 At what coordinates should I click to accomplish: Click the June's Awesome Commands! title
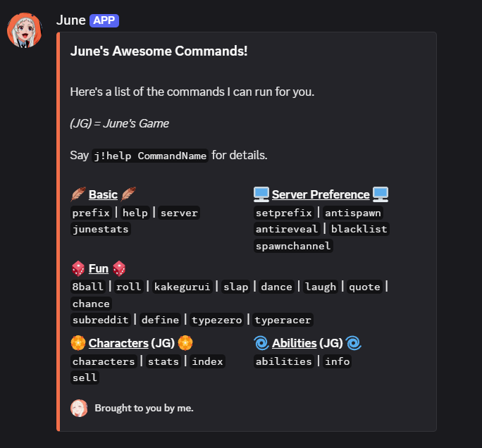(159, 51)
